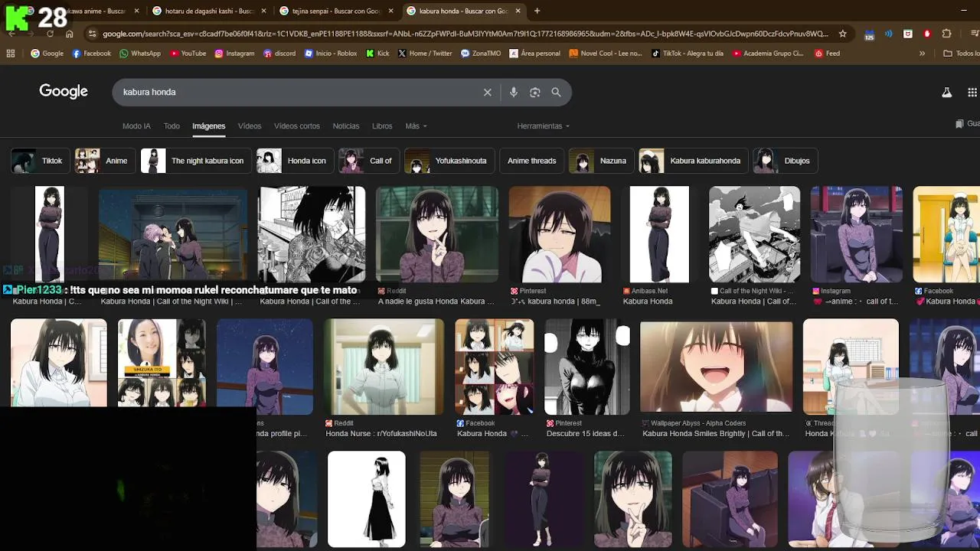
Task: Start voice search with the microphone icon
Action: pos(513,92)
